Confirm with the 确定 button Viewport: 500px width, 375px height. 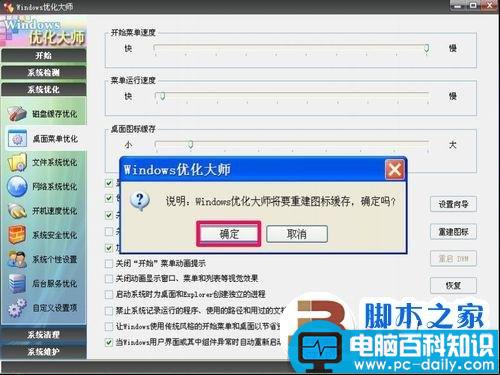click(x=229, y=234)
